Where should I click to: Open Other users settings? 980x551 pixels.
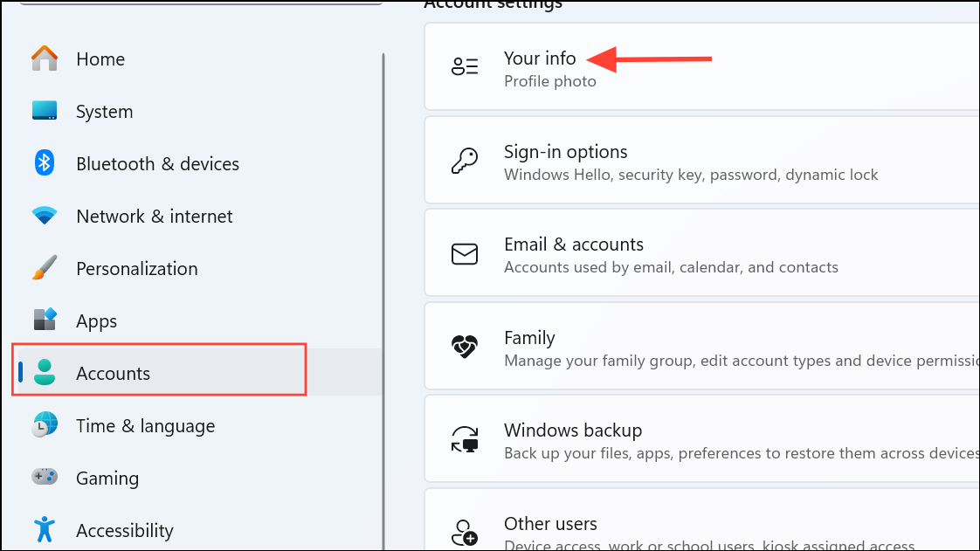point(702,520)
